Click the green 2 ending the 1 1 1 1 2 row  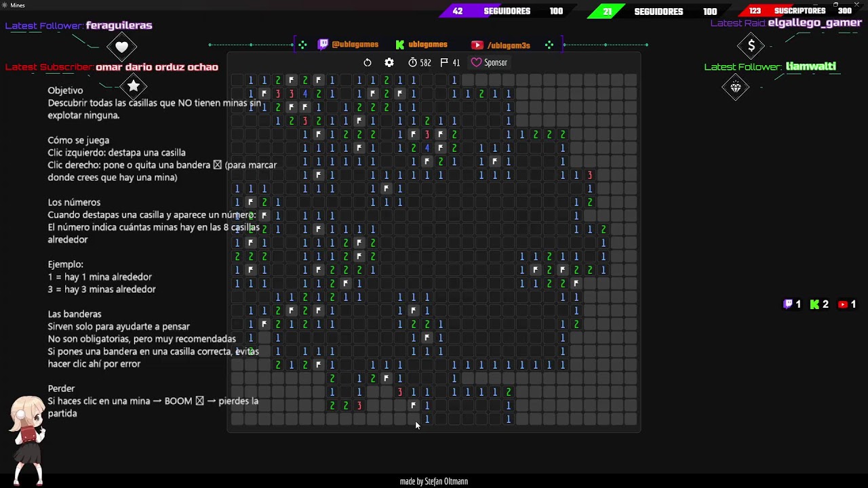click(x=509, y=392)
